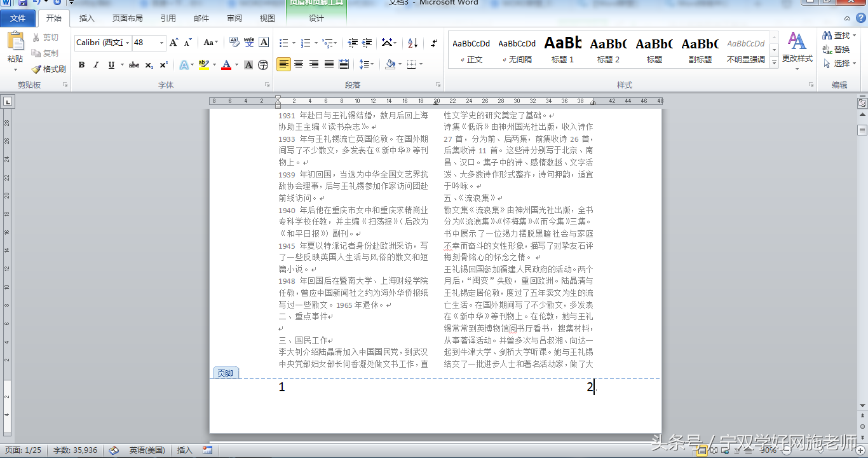This screenshot has width=868, height=458.
Task: Open the line spacing dropdown
Action: (x=367, y=64)
